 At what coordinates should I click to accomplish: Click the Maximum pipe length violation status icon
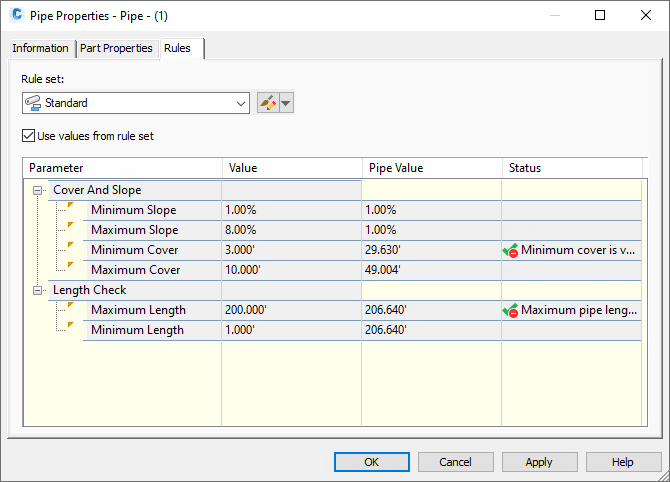510,310
